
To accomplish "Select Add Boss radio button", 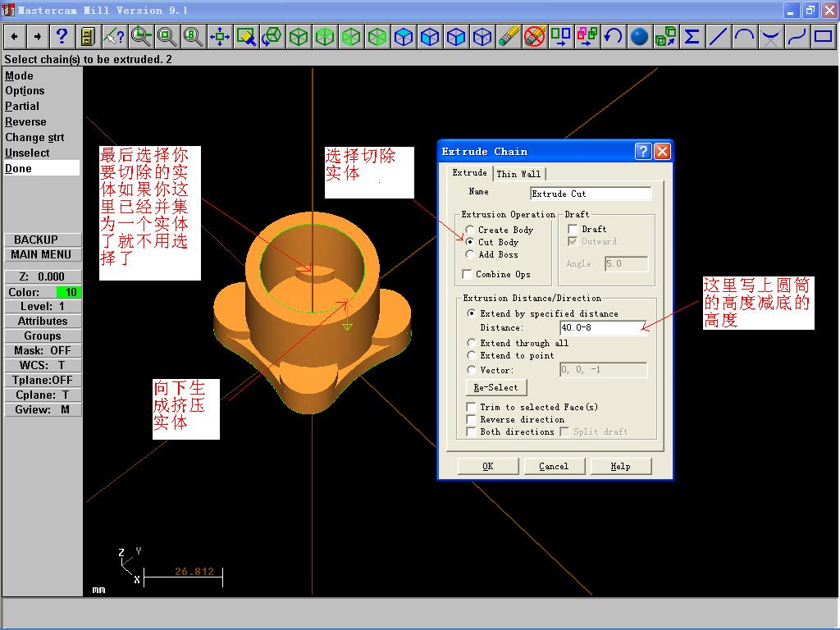I will pos(470,254).
